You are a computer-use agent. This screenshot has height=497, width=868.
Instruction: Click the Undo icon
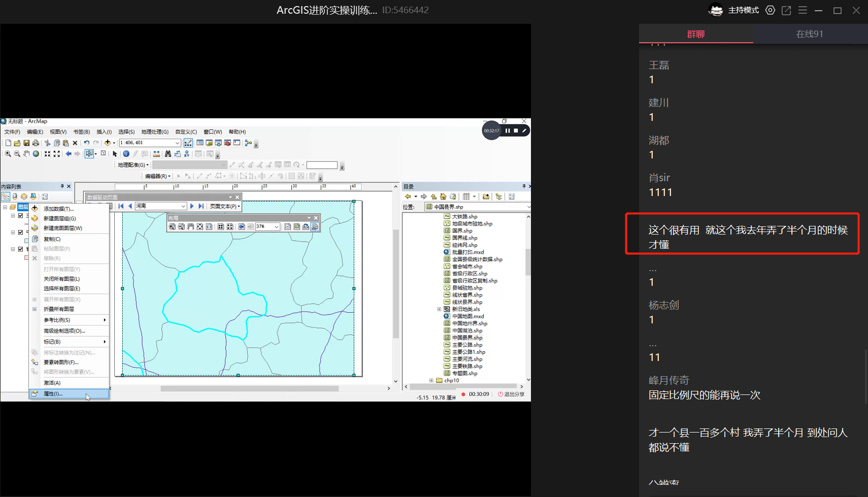(x=86, y=143)
